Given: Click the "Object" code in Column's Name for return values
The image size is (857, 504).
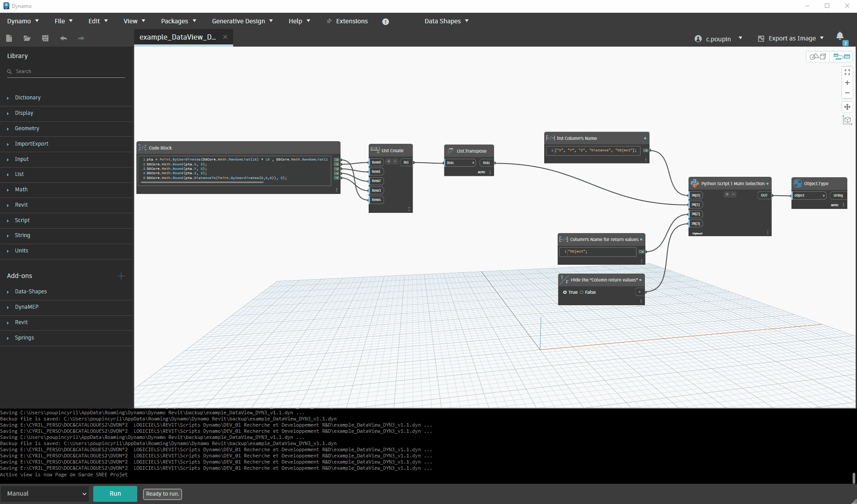Looking at the screenshot, I should [578, 252].
